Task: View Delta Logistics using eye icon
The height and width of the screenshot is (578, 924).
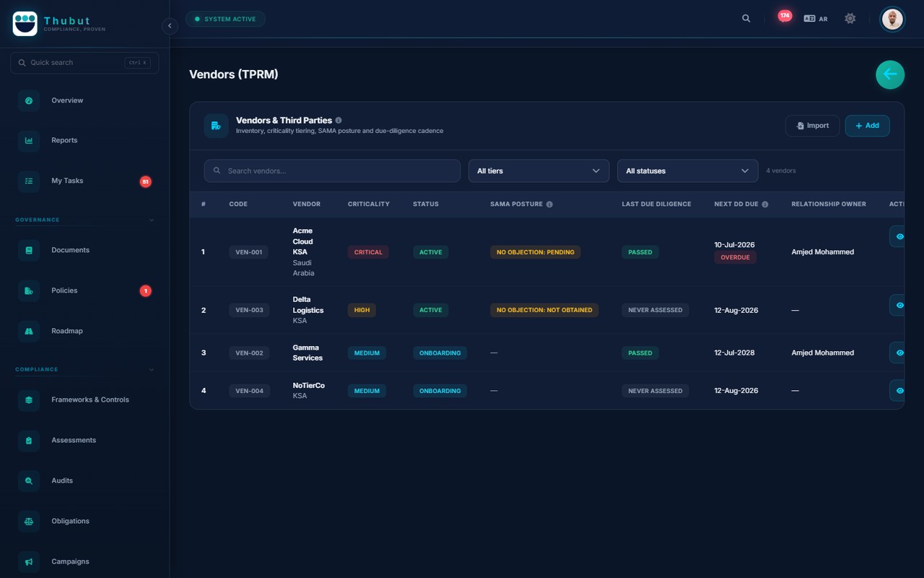Action: pyautogui.click(x=899, y=305)
